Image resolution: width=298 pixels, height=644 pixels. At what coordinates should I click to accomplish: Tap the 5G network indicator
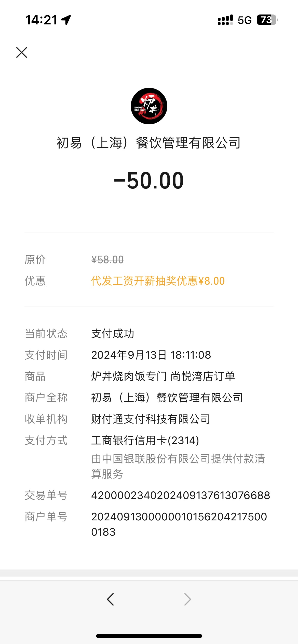tap(245, 20)
